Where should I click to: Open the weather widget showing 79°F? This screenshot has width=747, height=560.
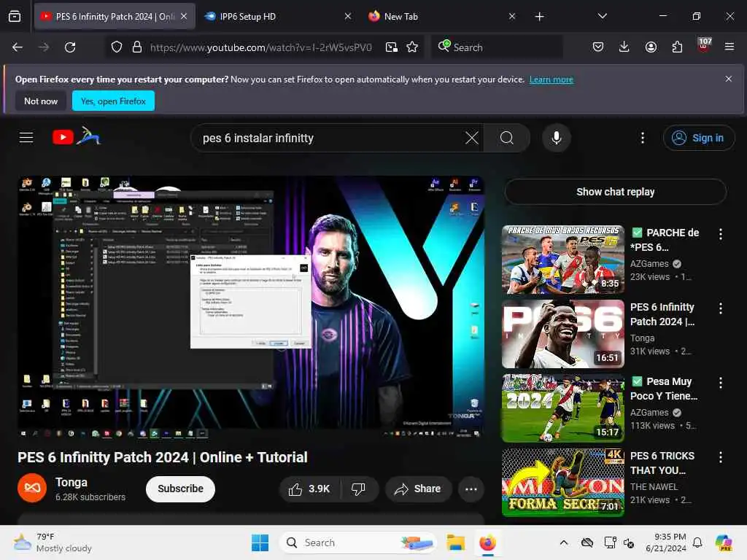point(53,542)
